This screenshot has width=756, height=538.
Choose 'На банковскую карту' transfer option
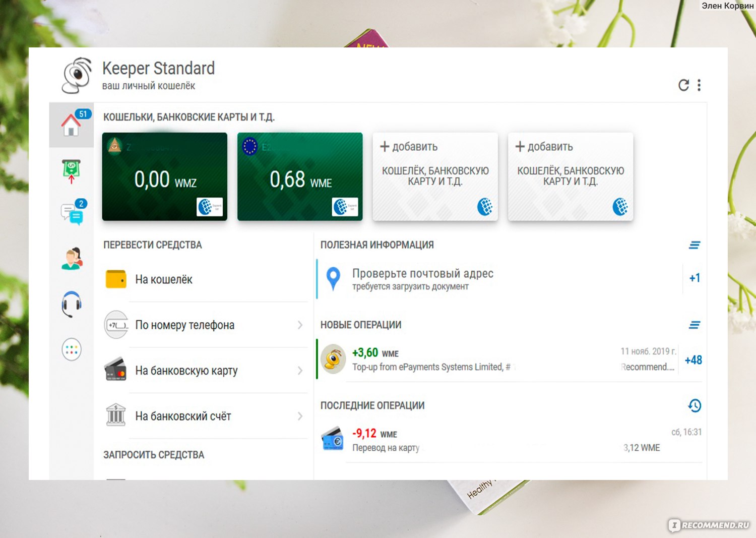[206, 371]
